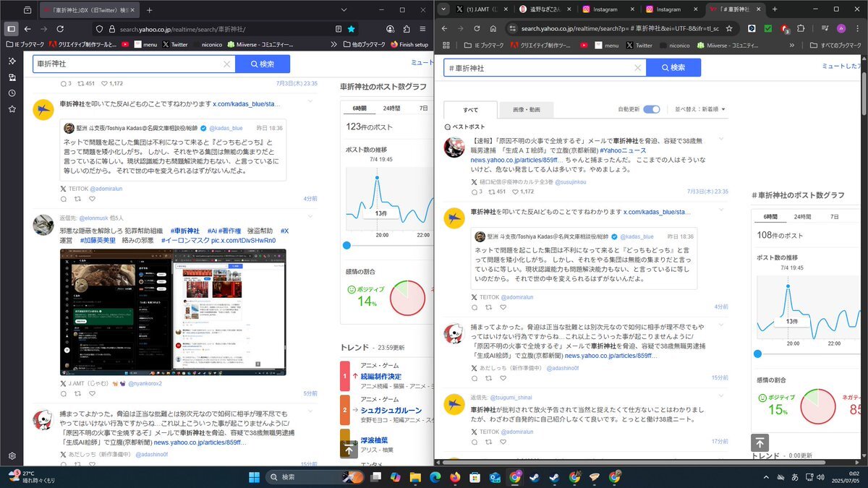Clear the #車折神社 search field in Chrome
The width and height of the screenshot is (868, 488).
637,68
